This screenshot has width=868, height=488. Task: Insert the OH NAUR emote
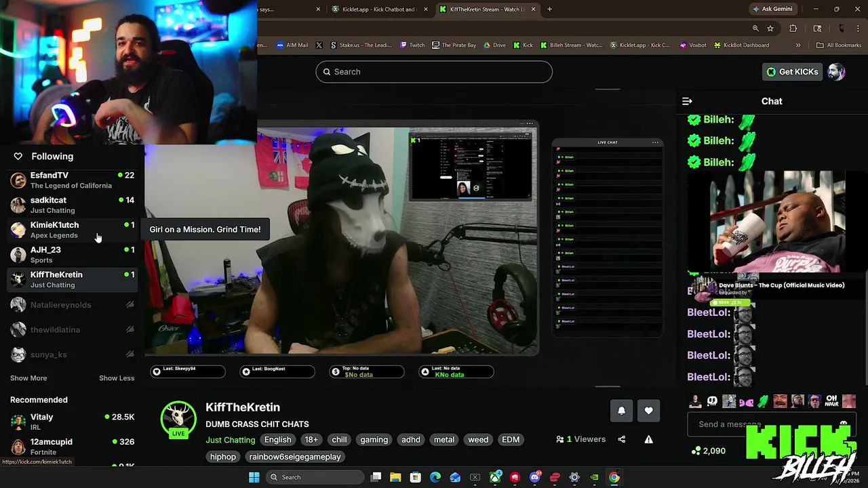tap(831, 401)
